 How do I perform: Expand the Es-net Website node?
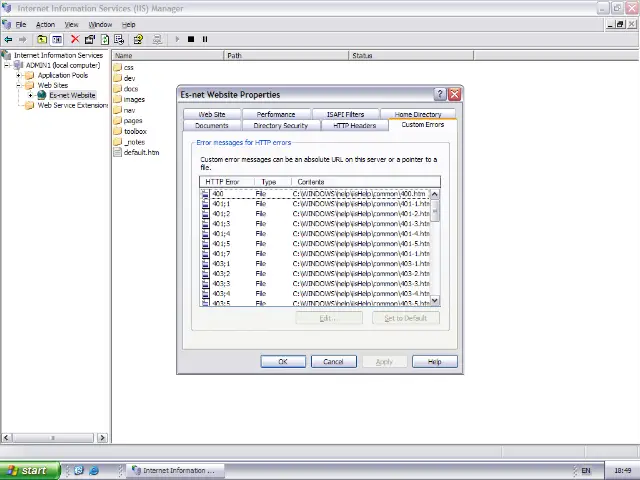pyautogui.click(x=30, y=95)
